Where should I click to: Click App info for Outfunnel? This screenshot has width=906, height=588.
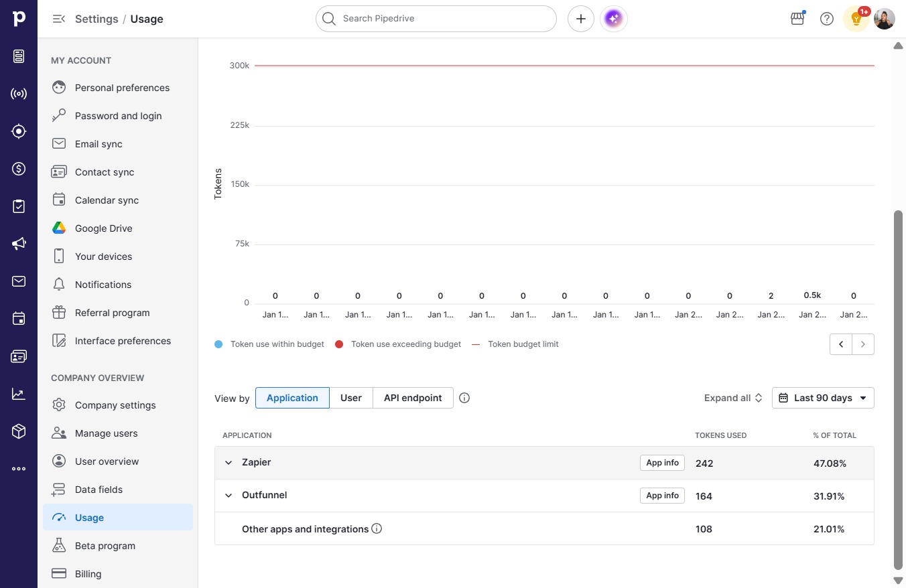click(x=662, y=496)
